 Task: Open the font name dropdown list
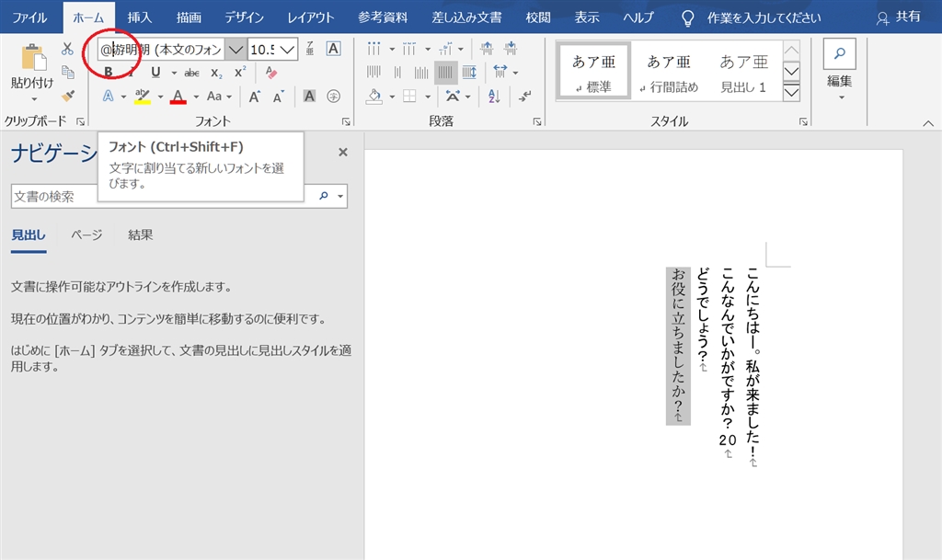pyautogui.click(x=235, y=50)
